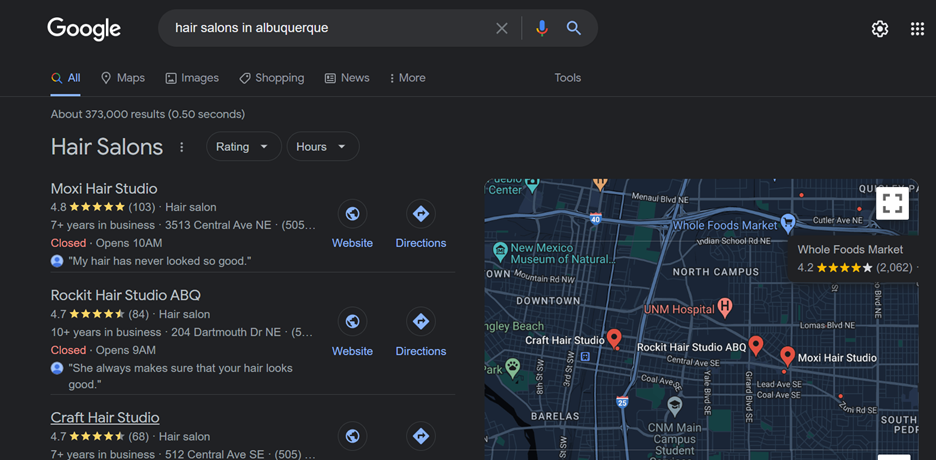Click the Moxi Hair Studio red map pin
Viewport: 936px width, 460px height.
(x=787, y=356)
